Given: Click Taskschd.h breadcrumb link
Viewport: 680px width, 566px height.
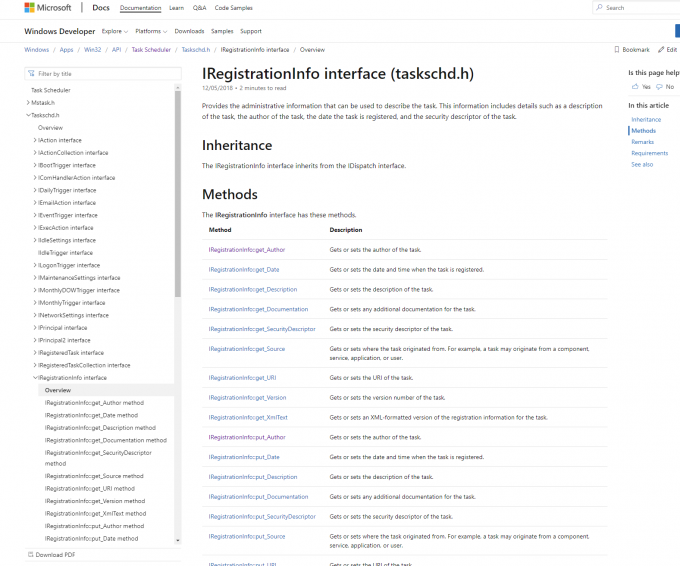Looking at the screenshot, I should [x=196, y=50].
